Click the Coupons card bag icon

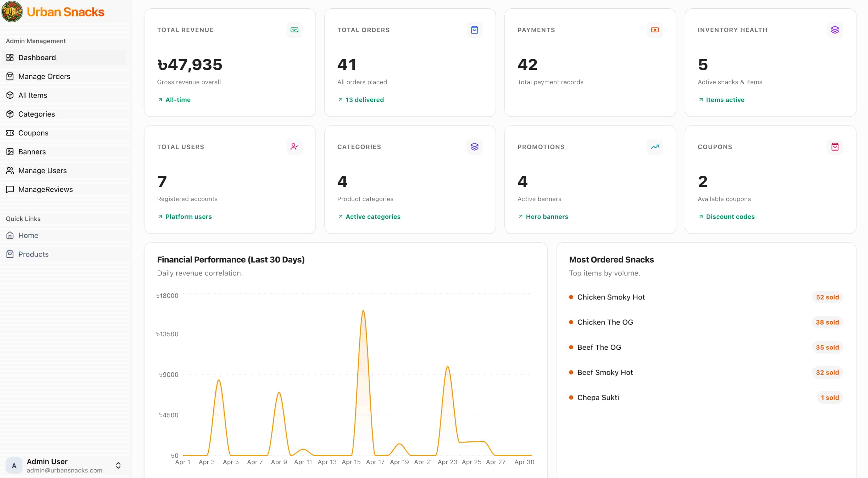coord(835,147)
